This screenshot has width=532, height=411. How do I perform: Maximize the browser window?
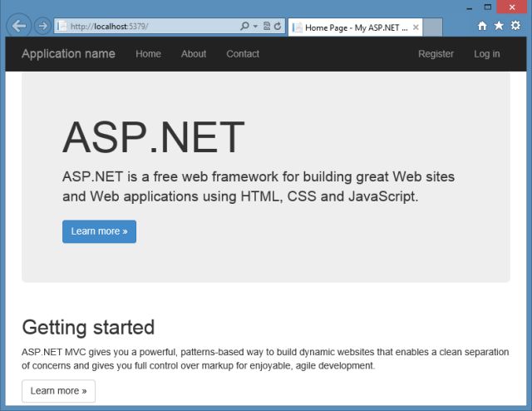point(488,7)
